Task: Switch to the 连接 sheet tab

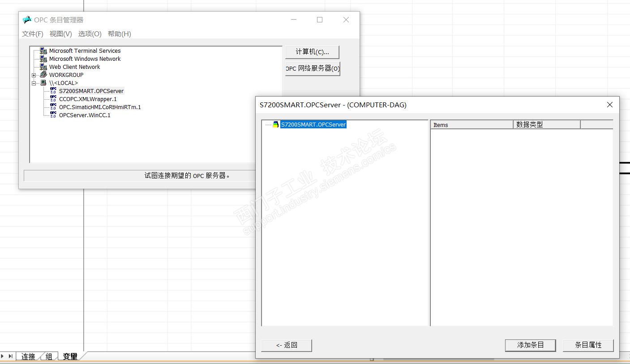Action: pos(28,356)
